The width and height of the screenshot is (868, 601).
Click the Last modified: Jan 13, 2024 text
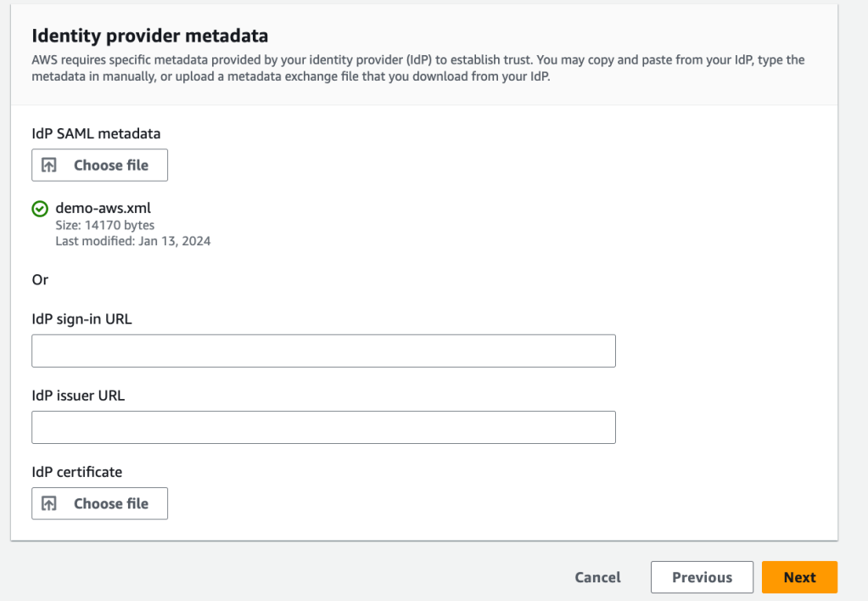[132, 241]
